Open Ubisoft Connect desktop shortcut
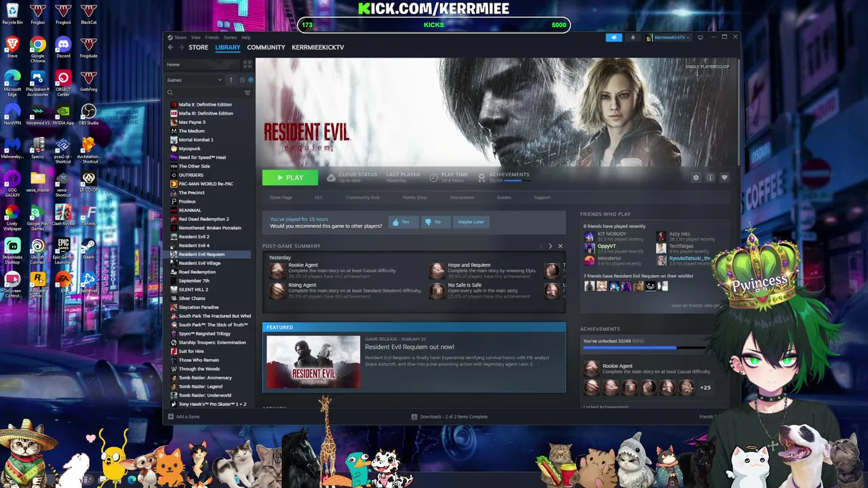The height and width of the screenshot is (488, 868). tap(38, 249)
